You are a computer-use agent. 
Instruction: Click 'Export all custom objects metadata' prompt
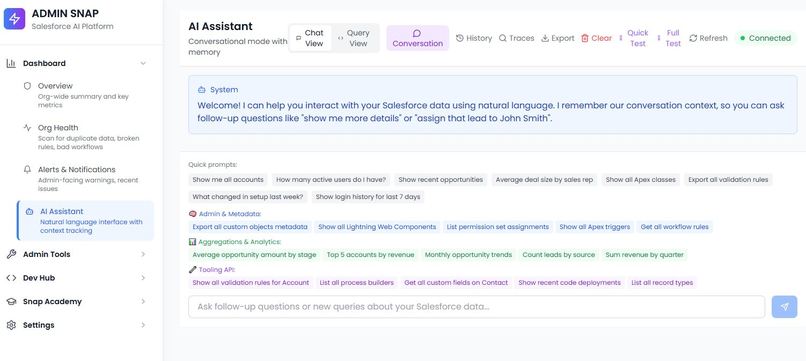pos(250,227)
